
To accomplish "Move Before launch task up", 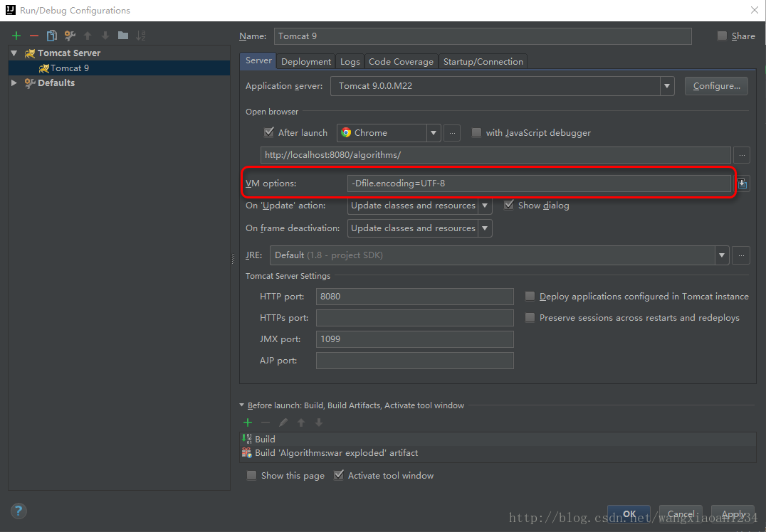I will pos(301,422).
